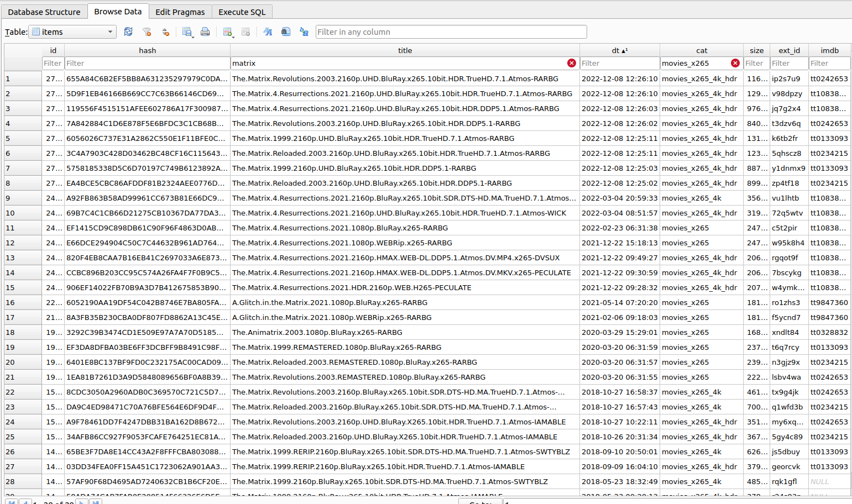Select row header number 28
The image size is (852, 504).
(x=23, y=481)
